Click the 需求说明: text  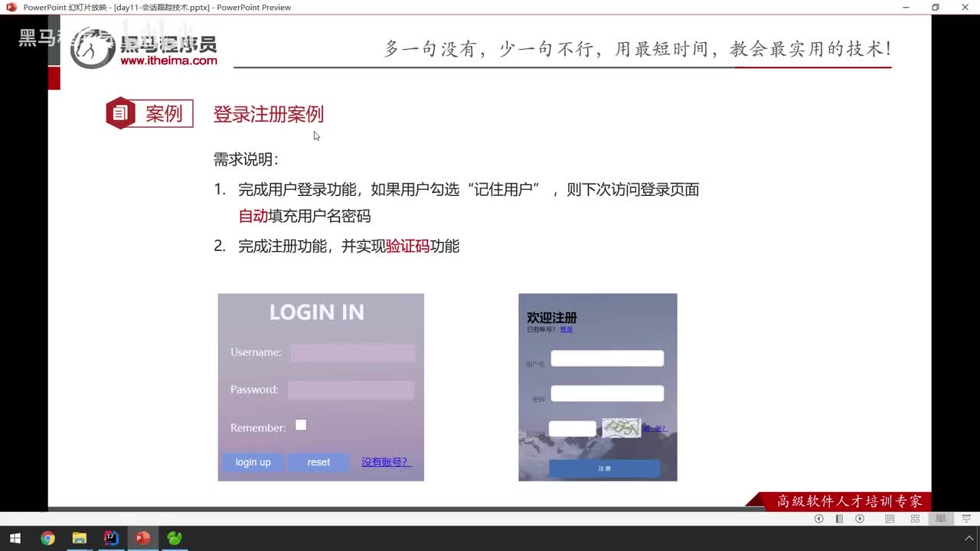click(246, 160)
